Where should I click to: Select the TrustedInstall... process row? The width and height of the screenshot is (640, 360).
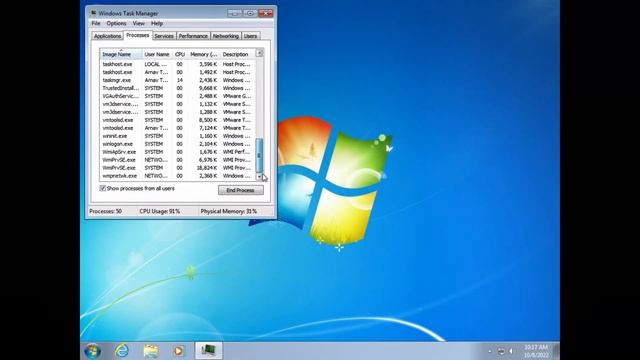tap(177, 88)
